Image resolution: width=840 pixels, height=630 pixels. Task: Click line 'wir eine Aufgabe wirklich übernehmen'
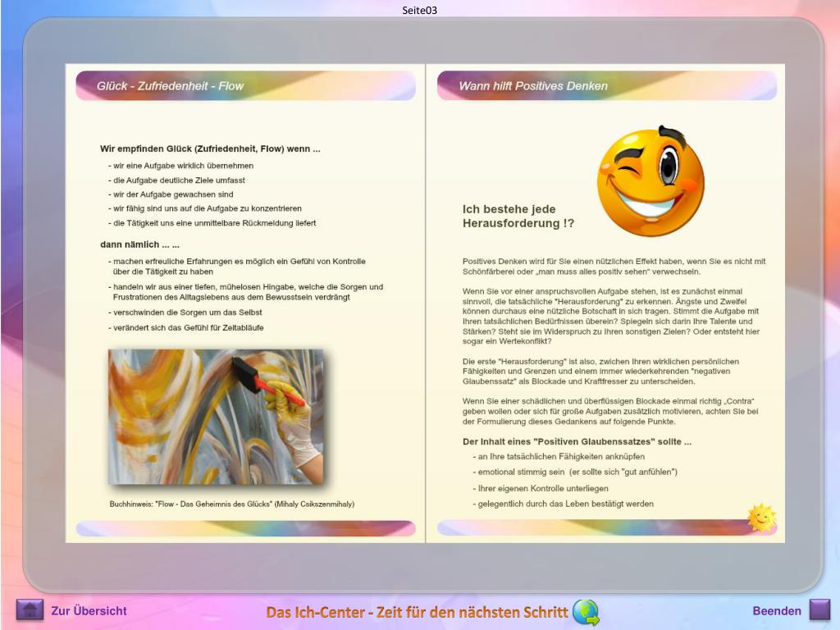click(x=181, y=166)
